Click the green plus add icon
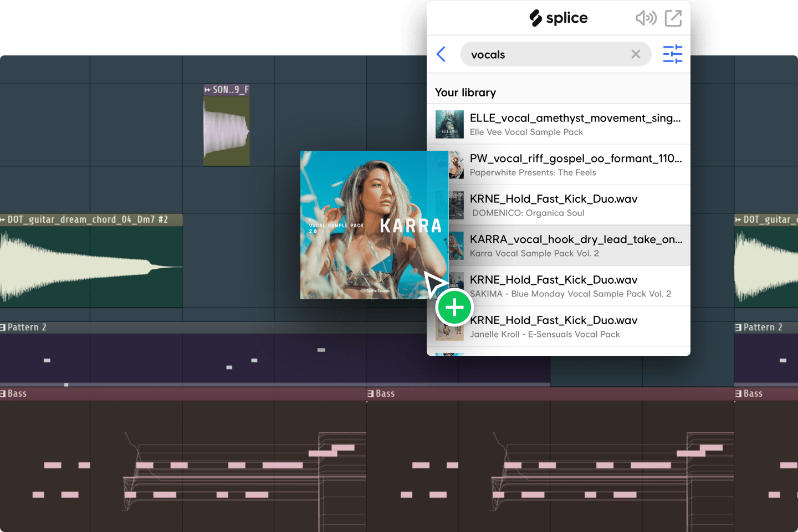The image size is (798, 532). click(x=454, y=308)
